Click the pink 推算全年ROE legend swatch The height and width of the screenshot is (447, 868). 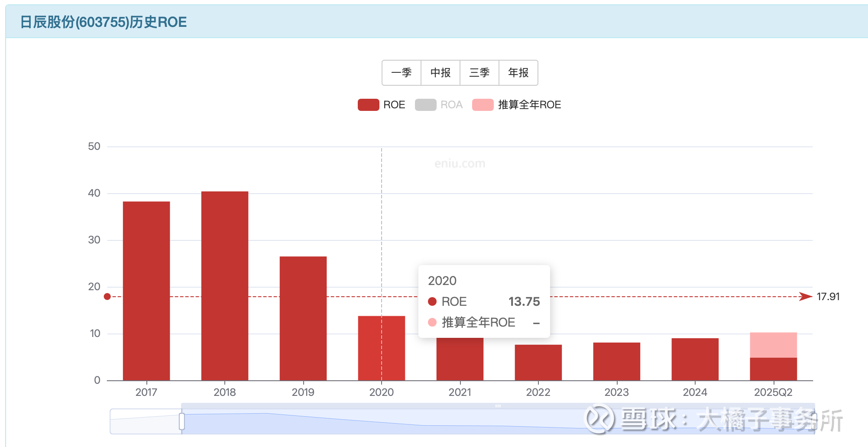[x=483, y=105]
